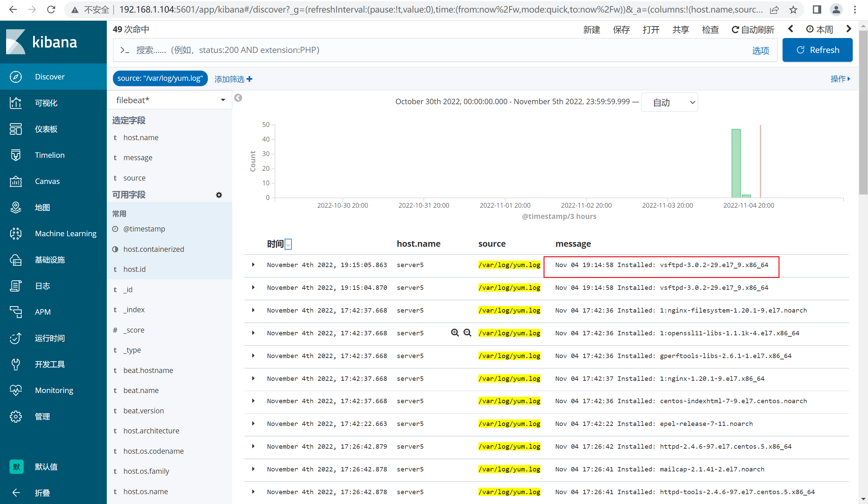Open the 可视化 chart icon
The image size is (868, 504).
tap(16, 103)
